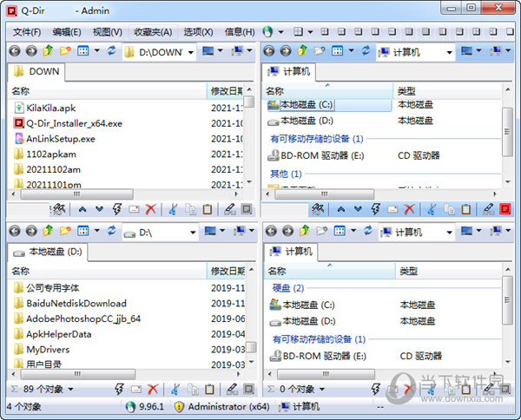Open new folder icon in DOWN pane toolbar
This screenshot has width=521, height=420.
[x=65, y=51]
